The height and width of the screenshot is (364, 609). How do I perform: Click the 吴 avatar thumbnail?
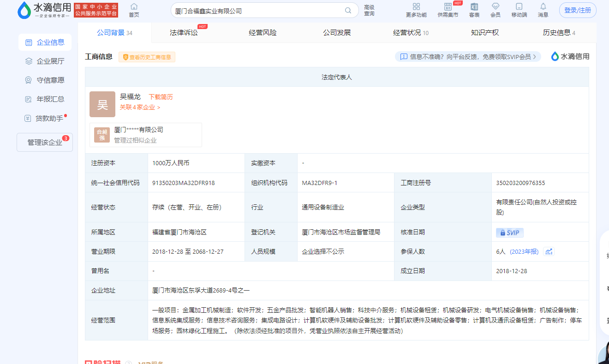click(x=102, y=104)
